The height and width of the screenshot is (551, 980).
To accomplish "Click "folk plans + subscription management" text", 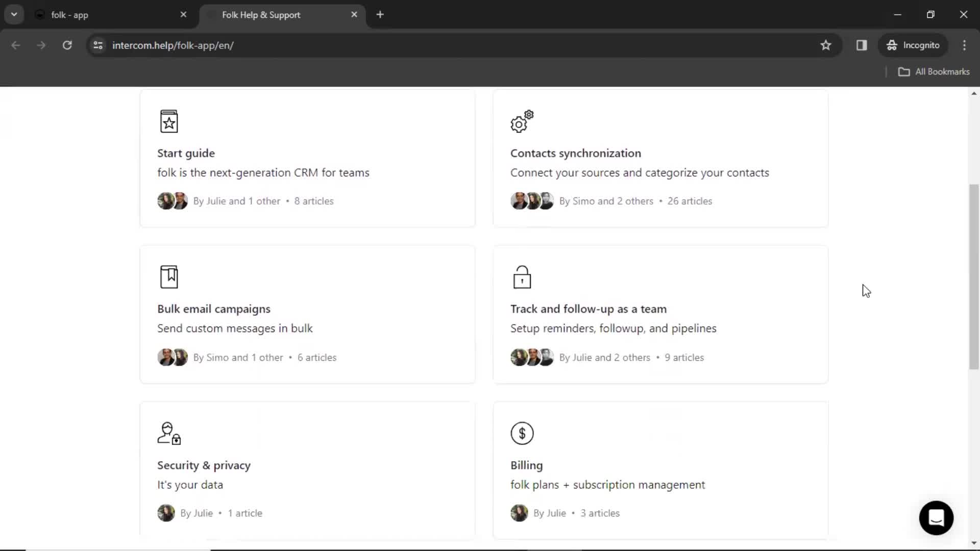I will [607, 484].
